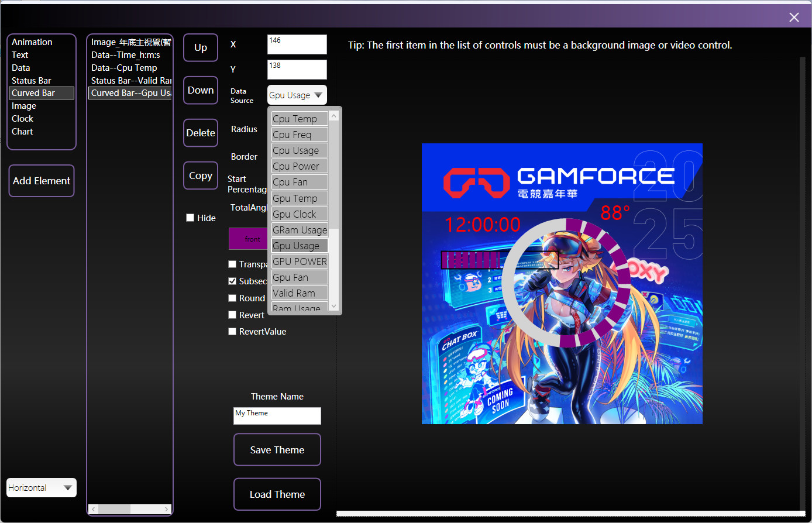
Task: Enable the Revert checkbox
Action: tap(232, 315)
